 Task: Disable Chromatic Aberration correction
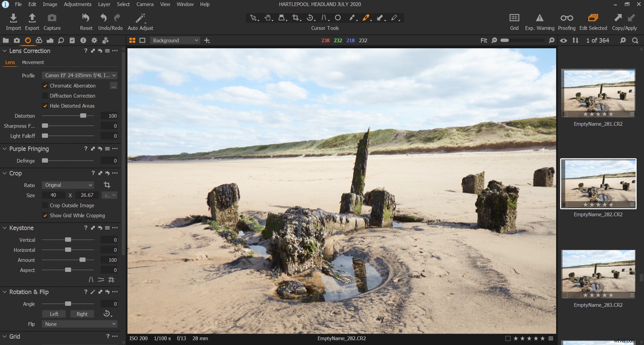pos(45,85)
